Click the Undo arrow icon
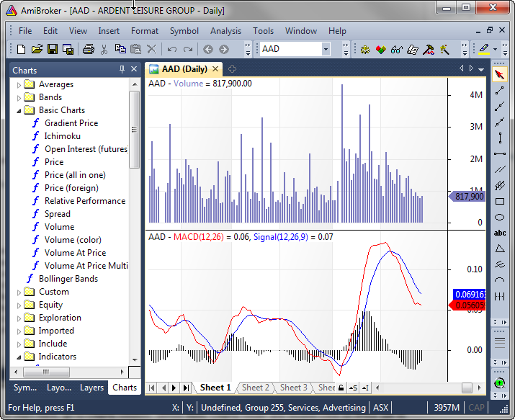Image resolution: width=515 pixels, height=420 pixels. [x=172, y=49]
